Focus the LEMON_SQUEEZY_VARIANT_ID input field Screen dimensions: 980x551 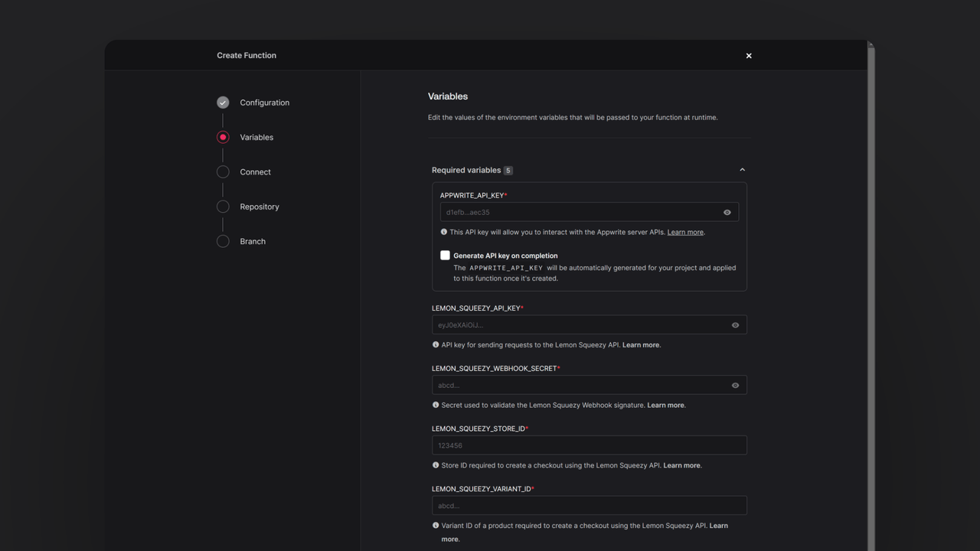[589, 505]
